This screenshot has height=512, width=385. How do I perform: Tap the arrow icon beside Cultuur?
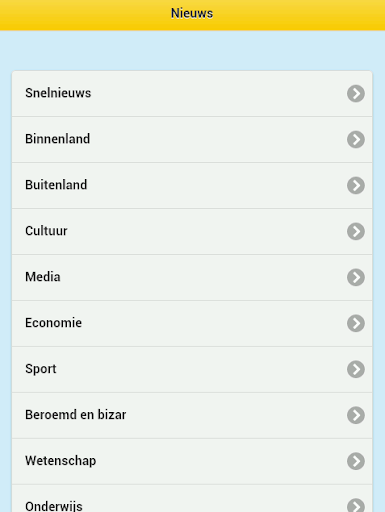356,231
